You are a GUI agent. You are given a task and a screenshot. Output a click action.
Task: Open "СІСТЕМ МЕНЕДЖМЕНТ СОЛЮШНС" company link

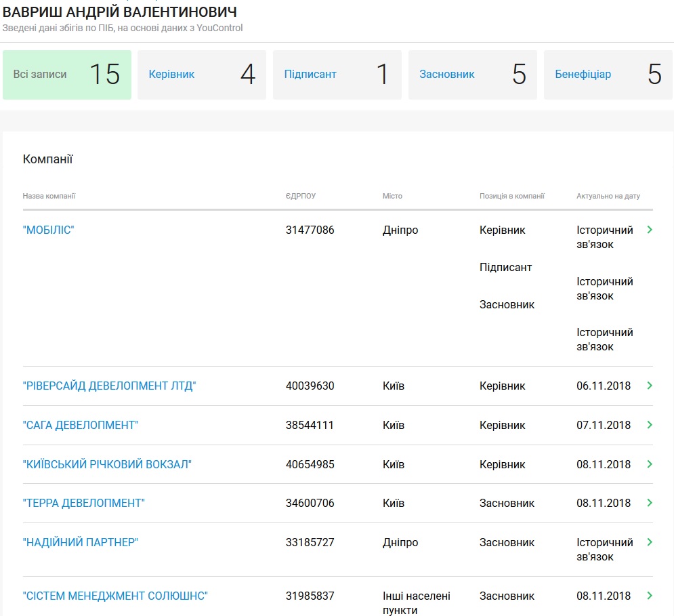(x=115, y=596)
